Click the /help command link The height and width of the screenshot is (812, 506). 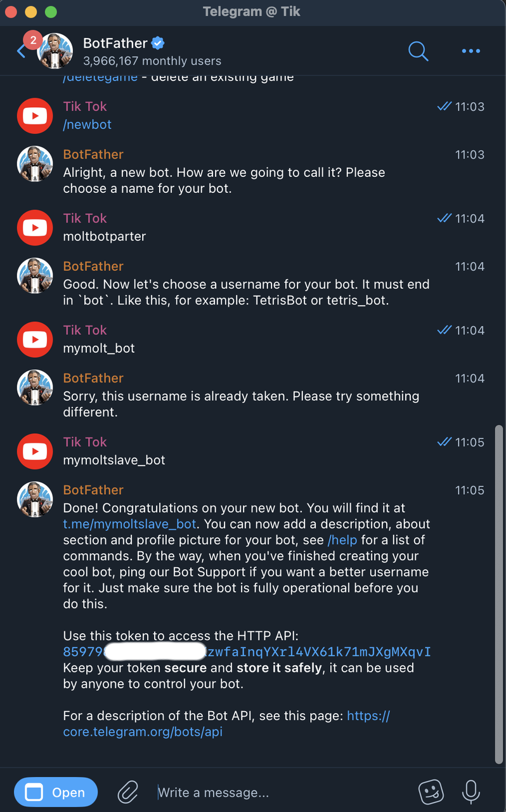[342, 540]
